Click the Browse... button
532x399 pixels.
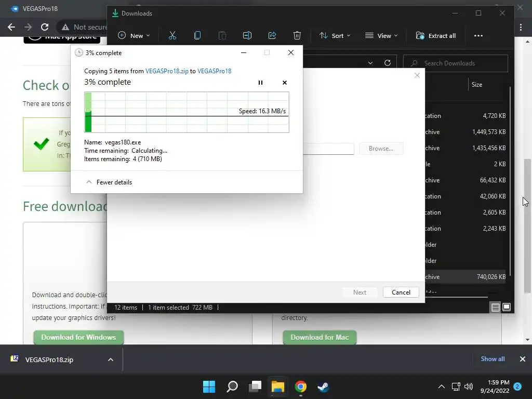[x=381, y=149]
